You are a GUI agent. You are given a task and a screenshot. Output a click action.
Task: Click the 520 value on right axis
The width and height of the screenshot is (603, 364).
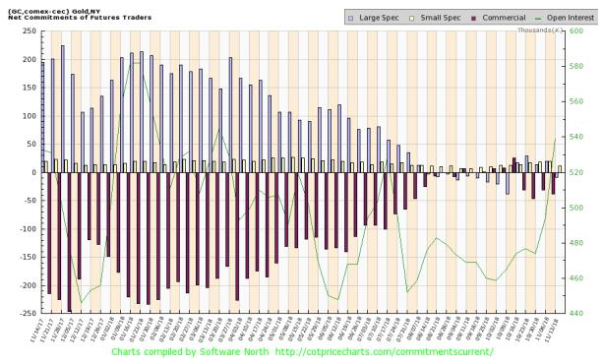click(575, 173)
